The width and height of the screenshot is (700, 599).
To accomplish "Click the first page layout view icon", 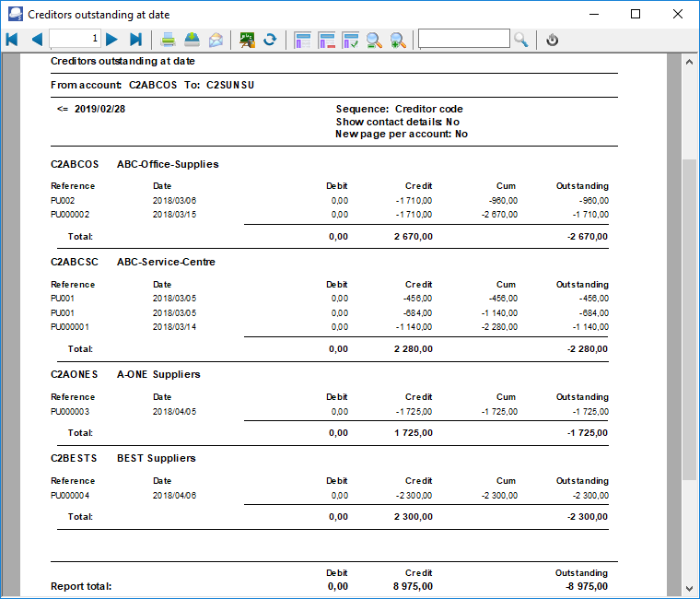I will (302, 40).
